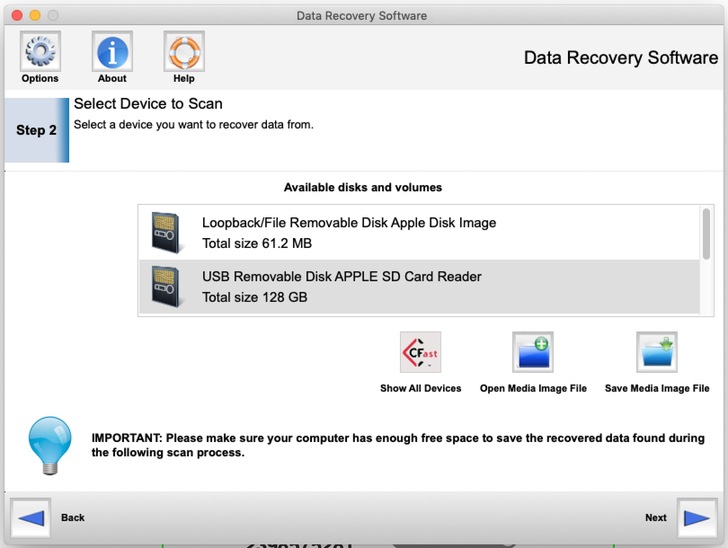Open the Help lifebuoy icon
This screenshot has width=728, height=548.
(x=184, y=51)
